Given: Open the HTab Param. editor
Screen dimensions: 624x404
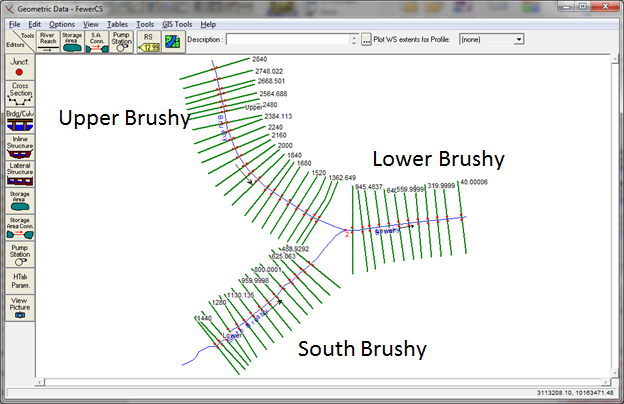Looking at the screenshot, I should [19, 279].
